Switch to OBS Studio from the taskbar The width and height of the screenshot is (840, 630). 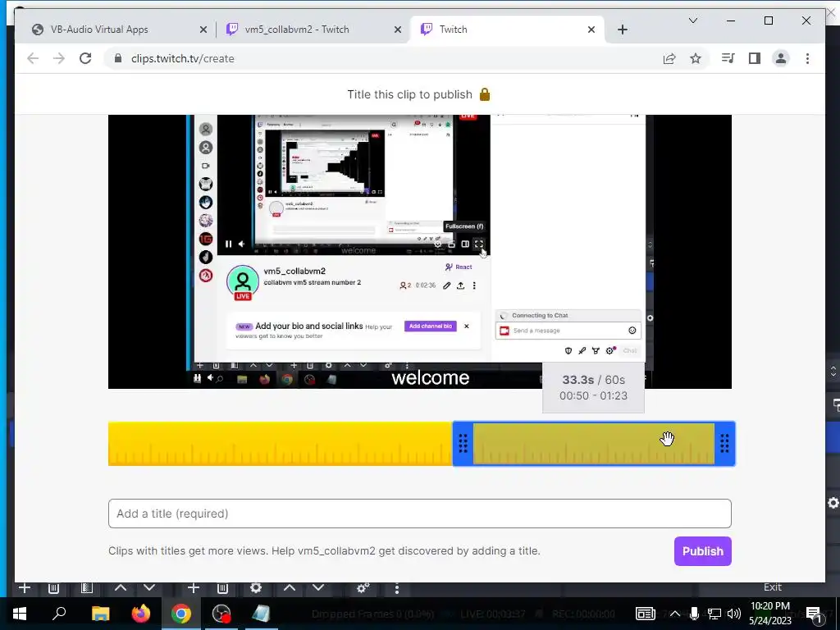coord(221,614)
